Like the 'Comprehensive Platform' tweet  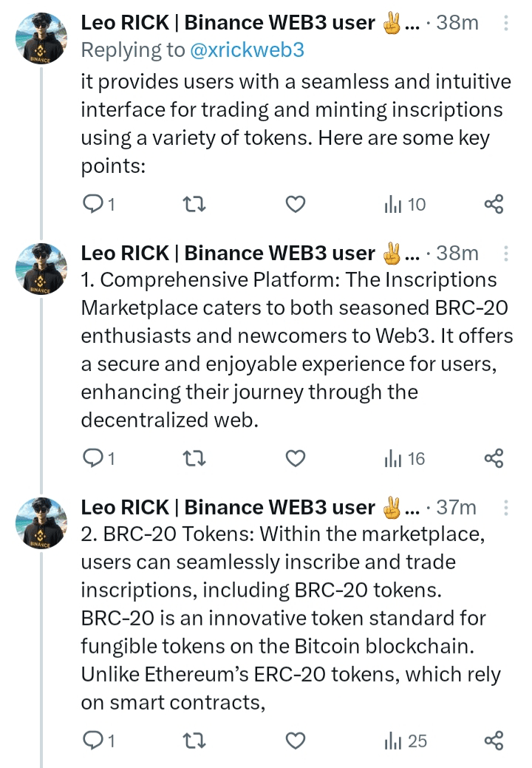click(x=296, y=458)
